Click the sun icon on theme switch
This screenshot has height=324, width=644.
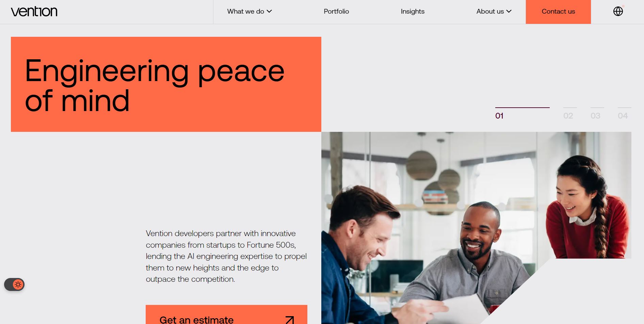click(x=18, y=284)
